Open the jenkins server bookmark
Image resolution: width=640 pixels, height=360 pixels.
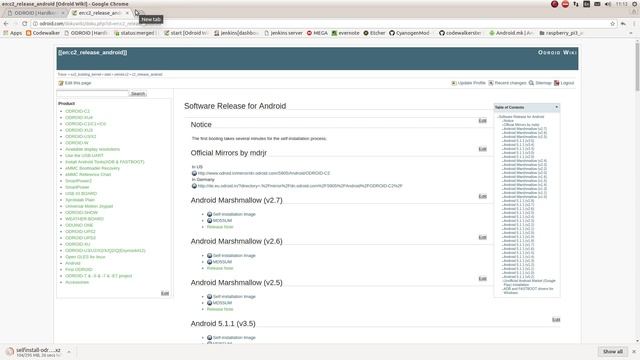tap(283, 33)
